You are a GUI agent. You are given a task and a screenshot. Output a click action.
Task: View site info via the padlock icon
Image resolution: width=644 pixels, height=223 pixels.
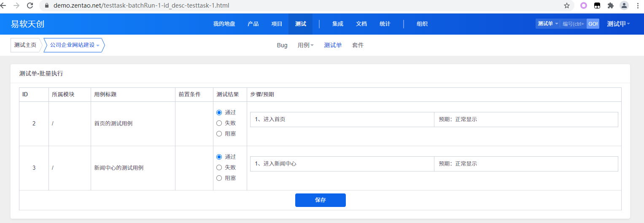[46, 5]
